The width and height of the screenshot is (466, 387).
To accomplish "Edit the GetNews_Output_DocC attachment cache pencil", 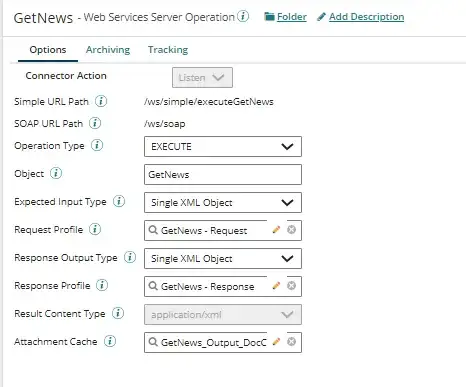I will (276, 342).
